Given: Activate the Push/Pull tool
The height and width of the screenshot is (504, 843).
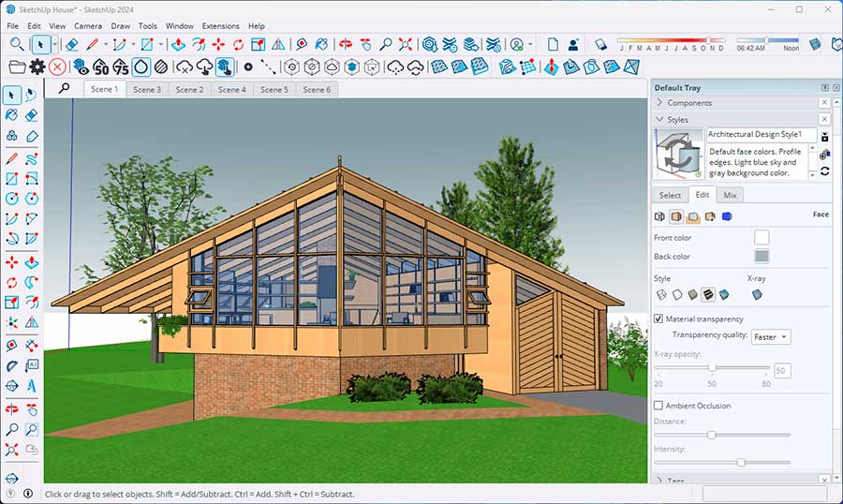Looking at the screenshot, I should pos(178,44).
